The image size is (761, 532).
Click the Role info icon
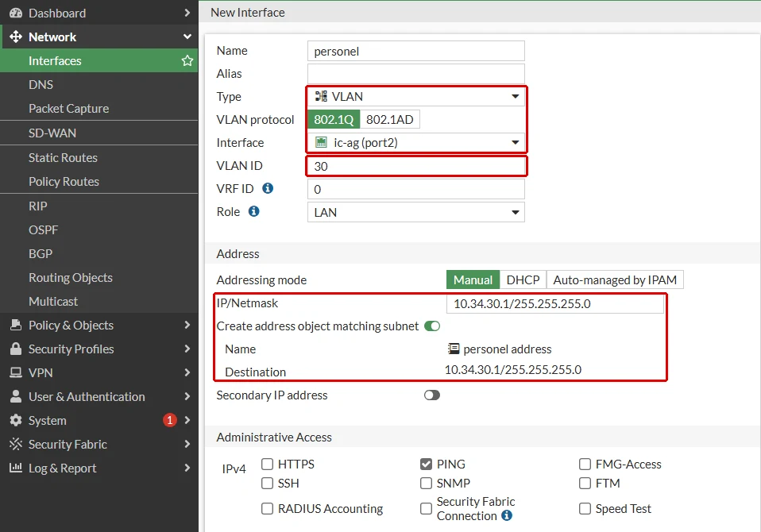pos(253,211)
